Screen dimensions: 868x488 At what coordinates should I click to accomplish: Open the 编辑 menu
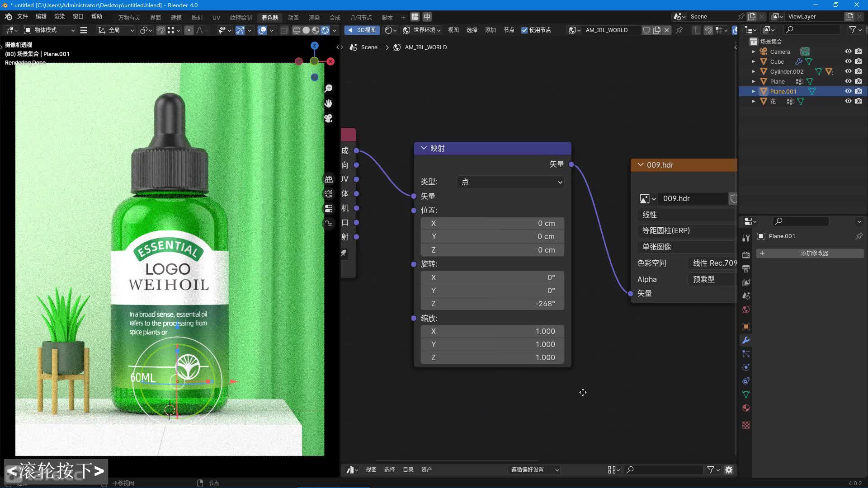tap(41, 16)
